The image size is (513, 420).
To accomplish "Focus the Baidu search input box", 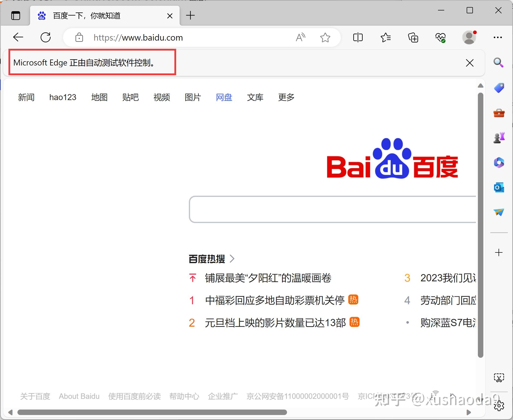I will click(x=333, y=209).
